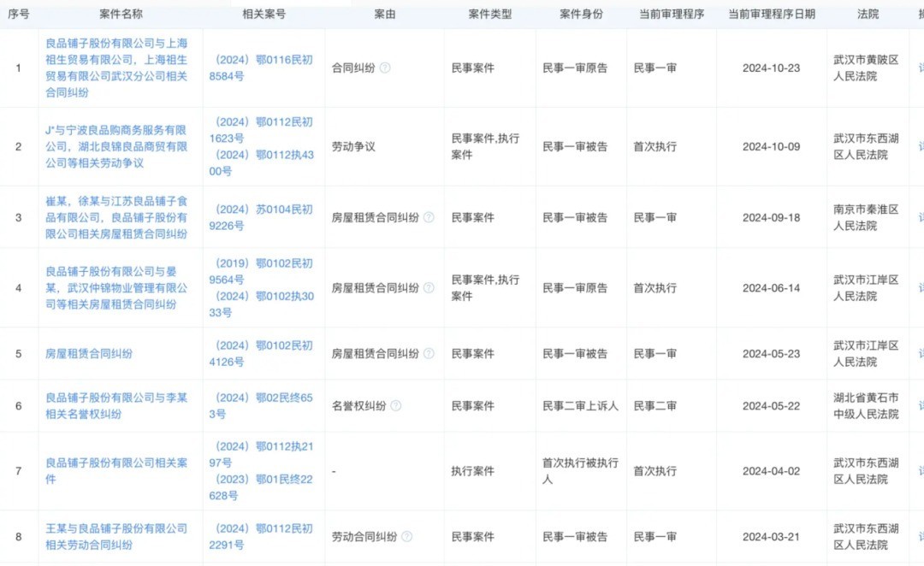Viewport: 924px width, 566px height.
Task: Click the help icon beside 名誉权纠纷
Action: (x=396, y=406)
